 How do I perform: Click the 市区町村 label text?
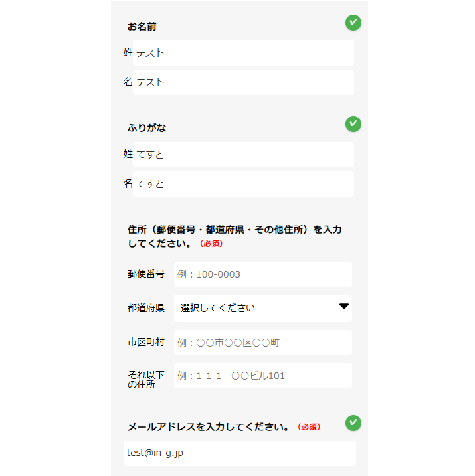[146, 343]
